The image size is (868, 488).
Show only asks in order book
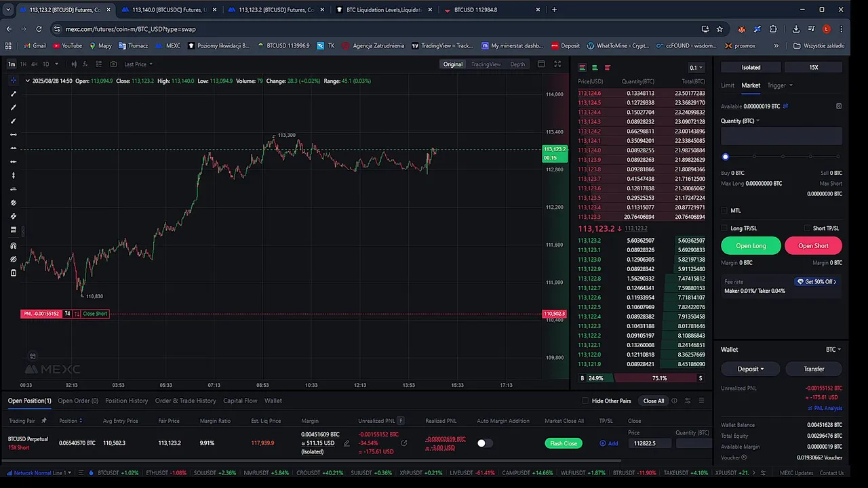pos(607,68)
